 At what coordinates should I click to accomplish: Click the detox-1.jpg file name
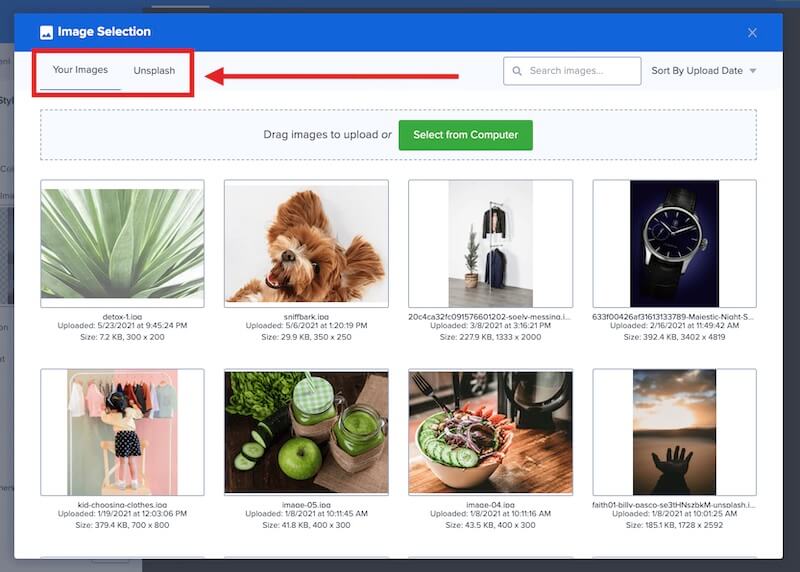point(122,316)
